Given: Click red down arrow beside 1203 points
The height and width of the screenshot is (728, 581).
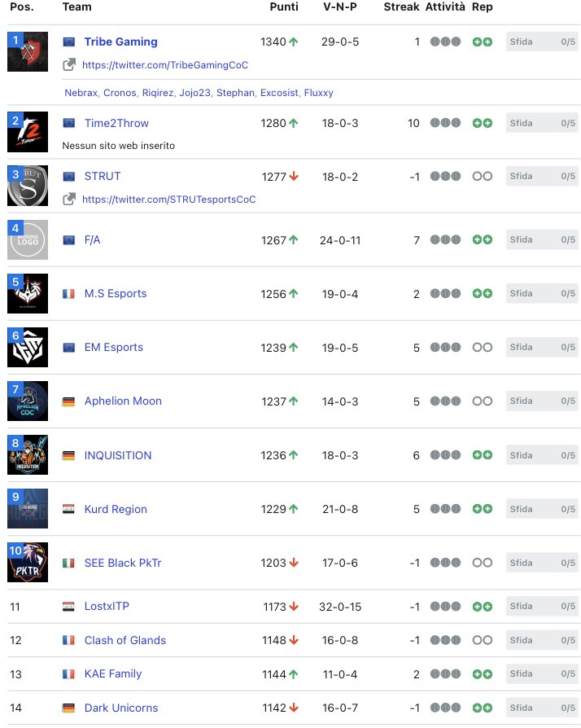Looking at the screenshot, I should point(293,563).
